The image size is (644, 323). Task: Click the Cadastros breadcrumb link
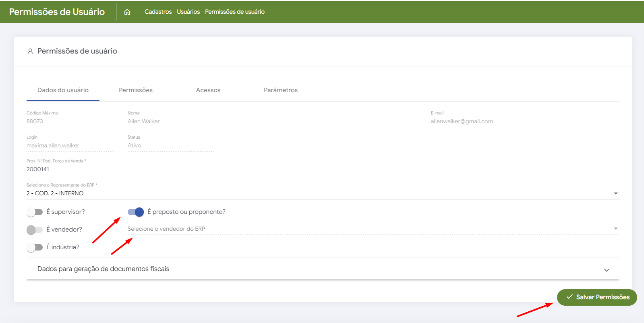tap(158, 12)
